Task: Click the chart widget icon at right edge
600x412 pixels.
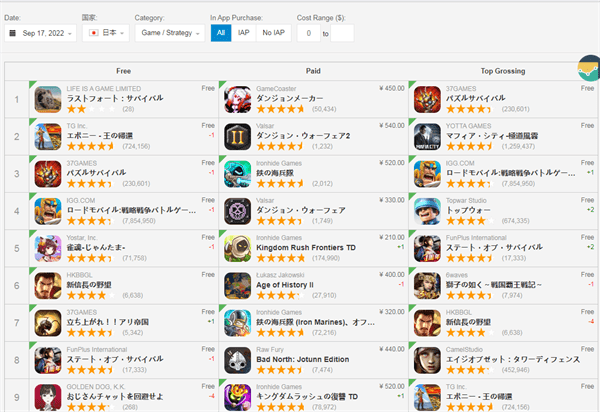Action: pos(589,68)
